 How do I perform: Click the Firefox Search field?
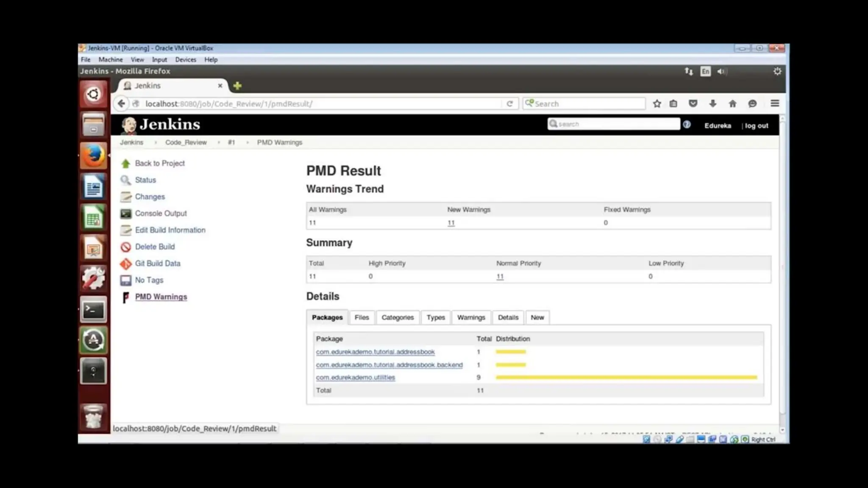coord(584,104)
